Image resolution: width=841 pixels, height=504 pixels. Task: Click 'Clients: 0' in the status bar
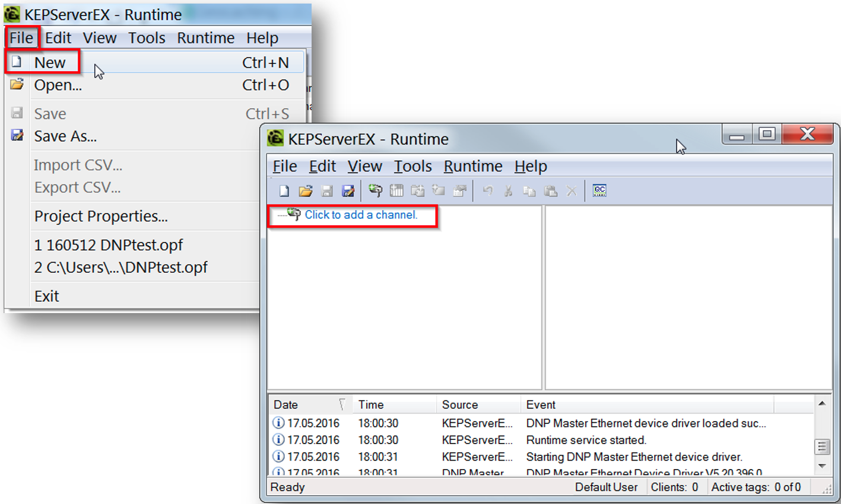pyautogui.click(x=674, y=487)
